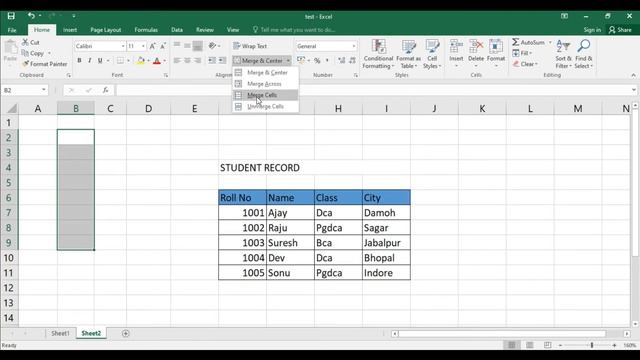Click the Orientation icon
The height and width of the screenshot is (360, 640).
[212, 46]
